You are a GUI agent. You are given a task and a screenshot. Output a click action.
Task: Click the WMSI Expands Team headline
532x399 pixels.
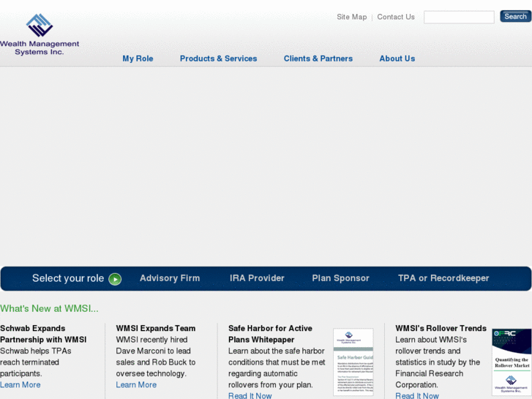tap(155, 329)
